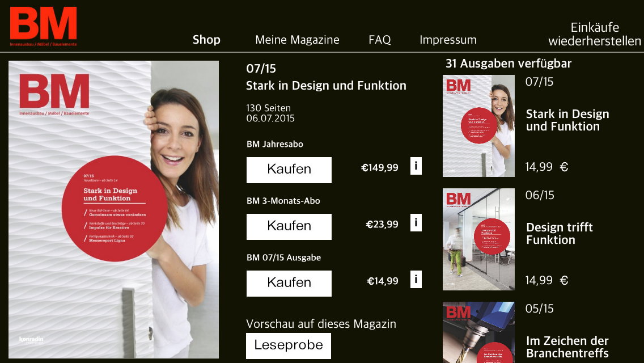
Task: Go to Meine Magazine
Action: [x=298, y=40]
